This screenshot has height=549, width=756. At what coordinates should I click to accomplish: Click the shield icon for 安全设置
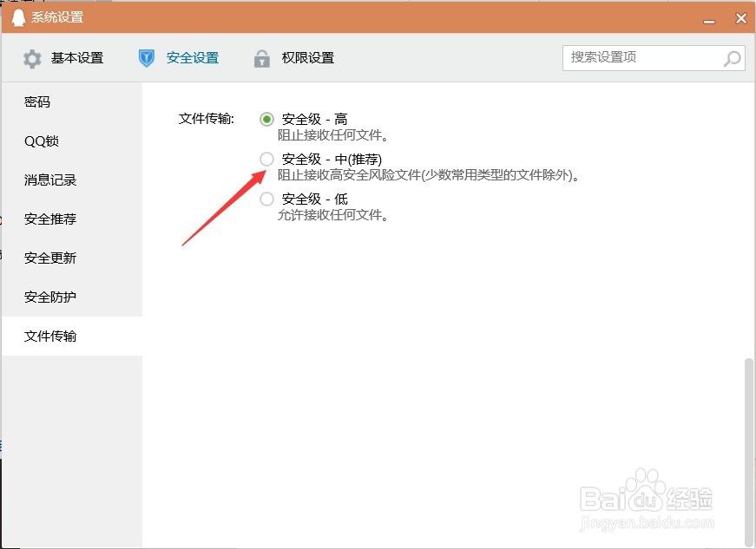(x=146, y=58)
